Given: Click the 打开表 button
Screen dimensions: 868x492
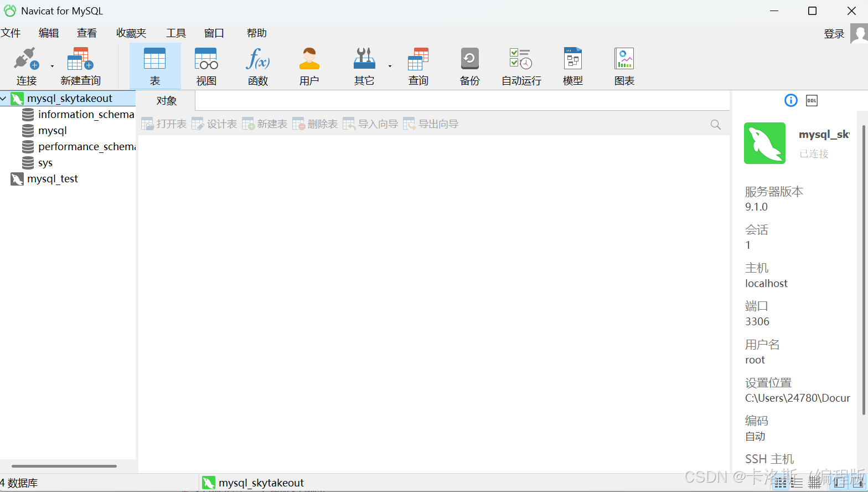Looking at the screenshot, I should coord(164,124).
